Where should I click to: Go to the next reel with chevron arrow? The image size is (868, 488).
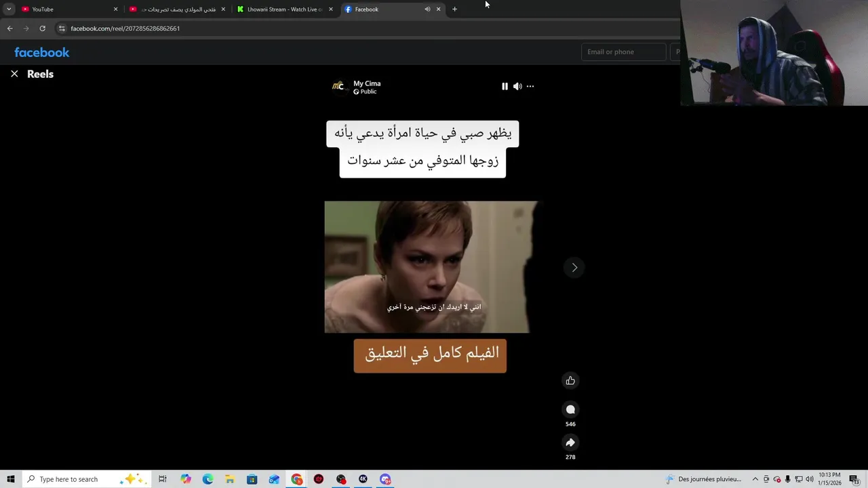[574, 267]
